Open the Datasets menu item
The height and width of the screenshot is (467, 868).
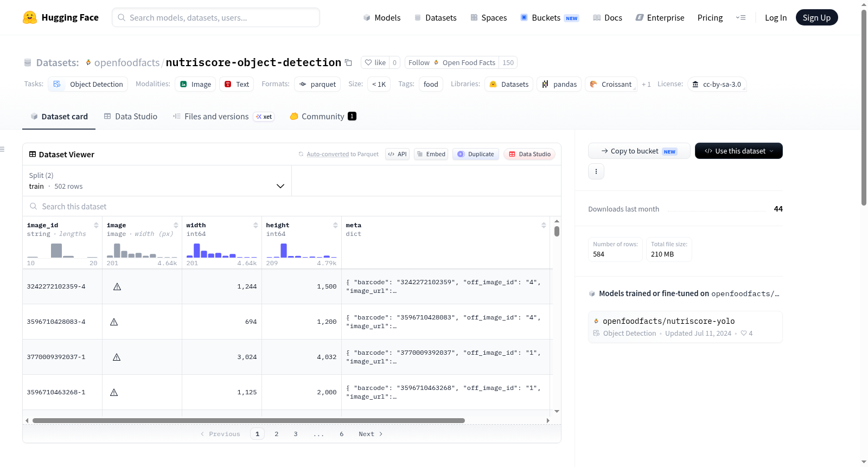coord(435,17)
